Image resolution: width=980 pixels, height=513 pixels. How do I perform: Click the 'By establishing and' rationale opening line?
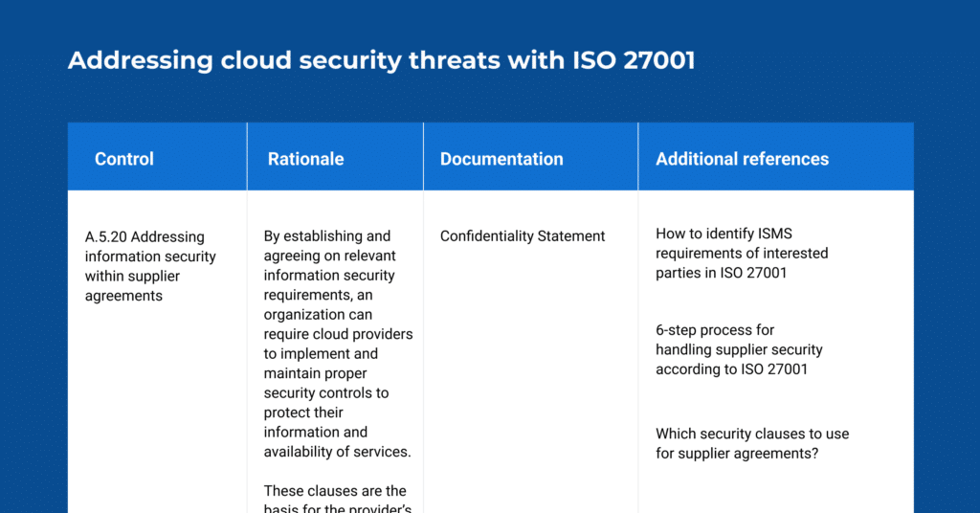[327, 235]
